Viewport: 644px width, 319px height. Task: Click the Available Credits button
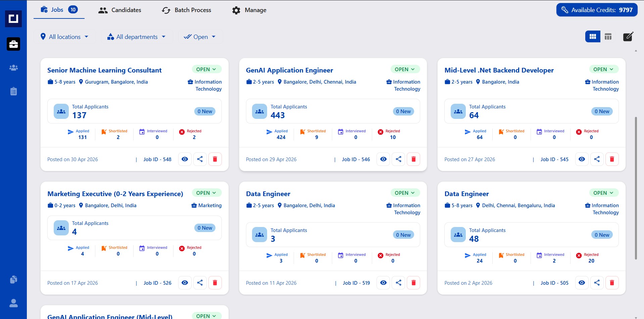pos(597,10)
